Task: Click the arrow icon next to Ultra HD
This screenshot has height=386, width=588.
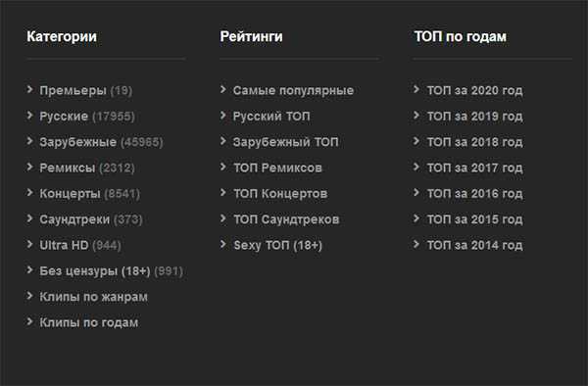Action: 29,244
